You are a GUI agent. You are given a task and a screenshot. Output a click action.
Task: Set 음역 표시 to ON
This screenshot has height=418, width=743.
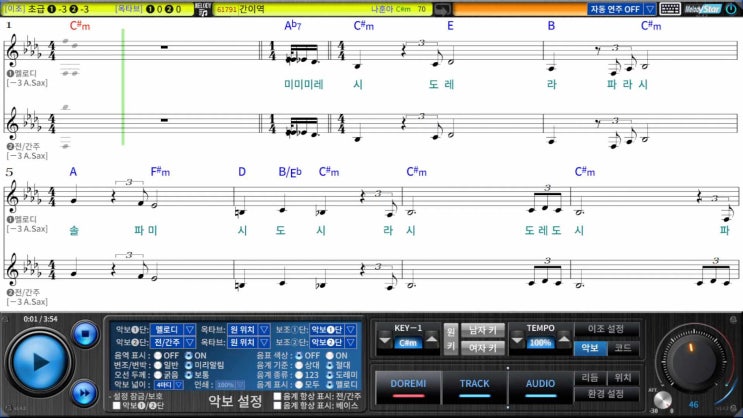point(189,355)
